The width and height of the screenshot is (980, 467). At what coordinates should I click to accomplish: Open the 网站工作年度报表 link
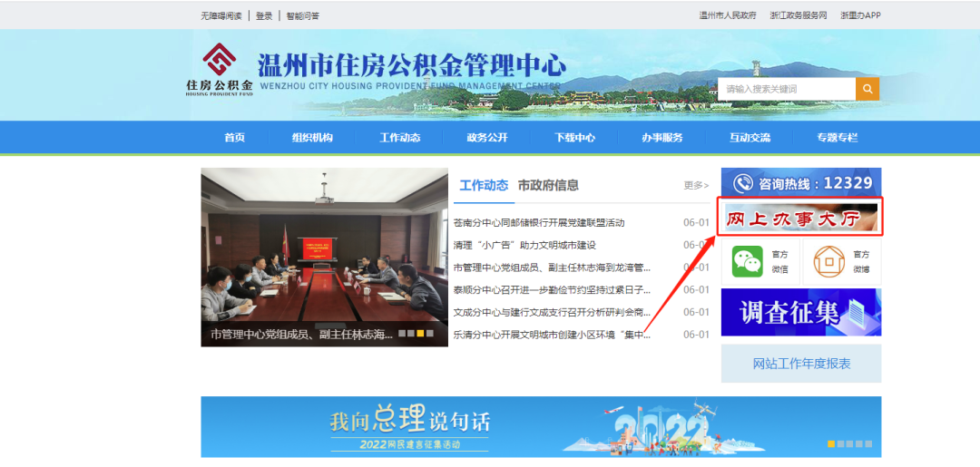tap(801, 364)
